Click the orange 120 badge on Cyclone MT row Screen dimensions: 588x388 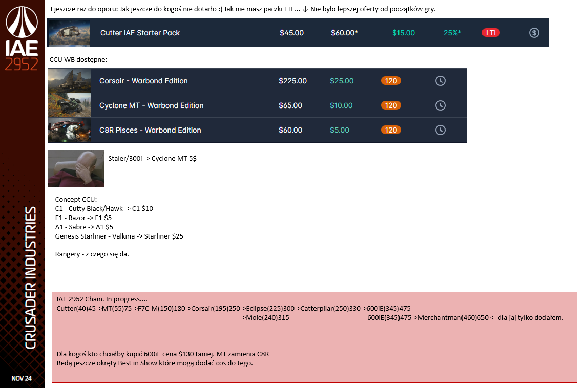tap(391, 105)
